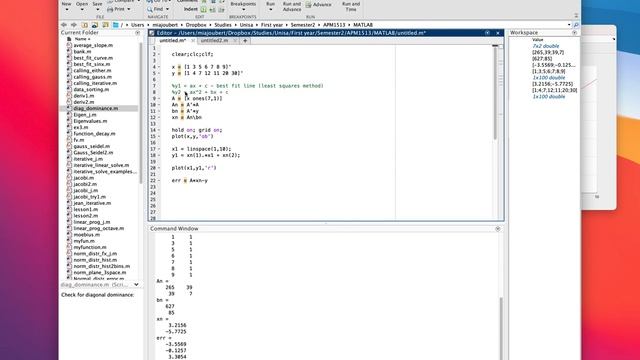The image size is (640, 360).
Task: Select file data_sorting.m
Action: pos(91,89)
